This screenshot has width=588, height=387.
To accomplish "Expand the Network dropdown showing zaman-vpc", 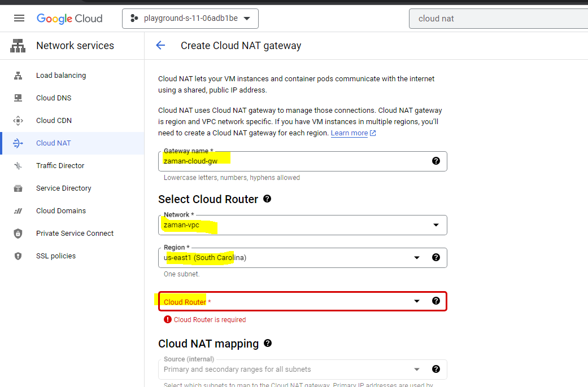I will click(x=302, y=225).
